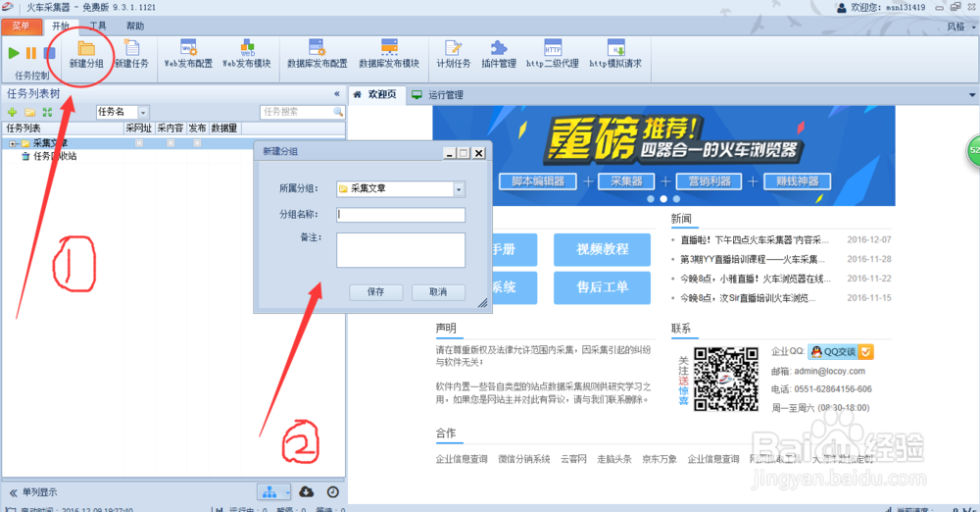Open the tree view icon's dropdown arrow

coord(286,492)
